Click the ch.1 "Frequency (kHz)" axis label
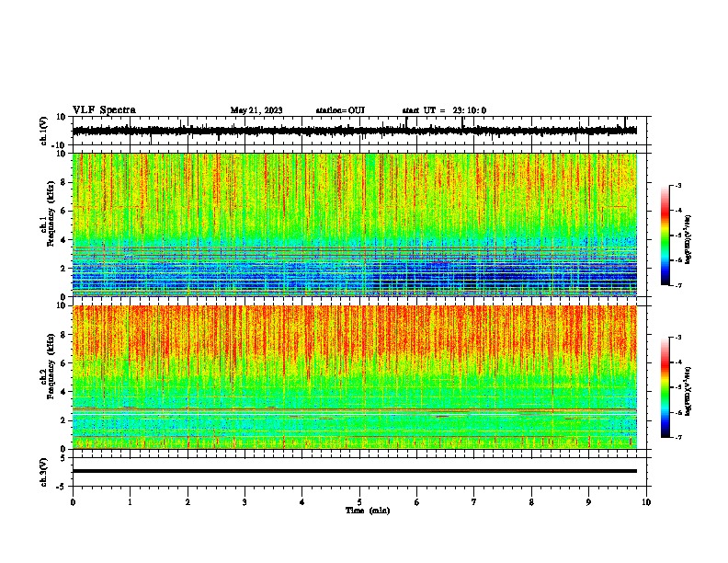This screenshot has height=563, width=728. (x=51, y=214)
